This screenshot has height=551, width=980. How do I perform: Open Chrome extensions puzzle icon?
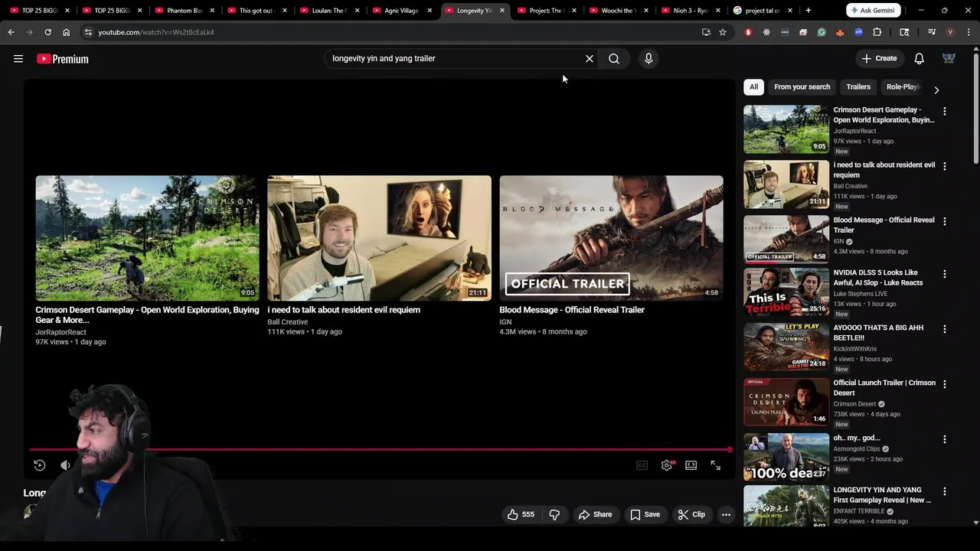pyautogui.click(x=877, y=32)
